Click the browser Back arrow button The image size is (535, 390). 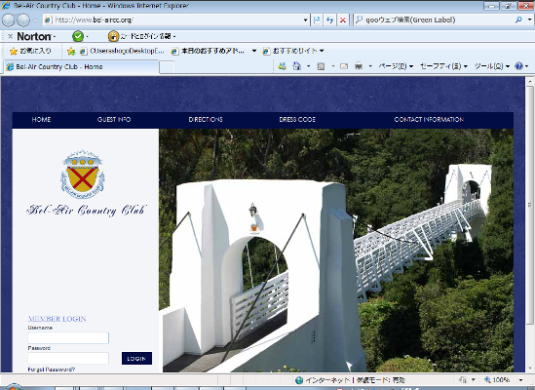9,20
